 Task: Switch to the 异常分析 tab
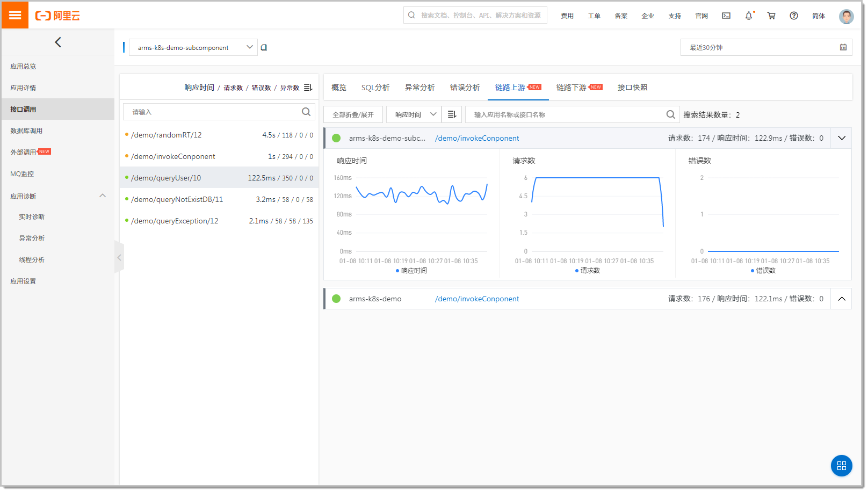coord(420,88)
